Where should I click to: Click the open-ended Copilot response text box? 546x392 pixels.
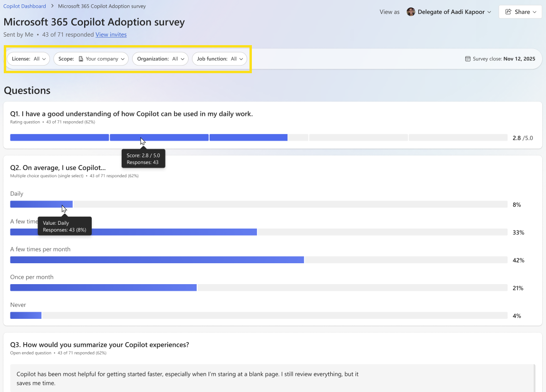click(273, 378)
